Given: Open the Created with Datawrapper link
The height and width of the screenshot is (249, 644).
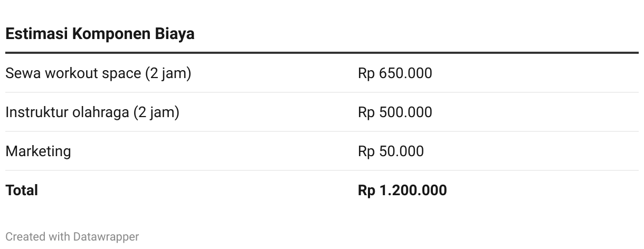Looking at the screenshot, I should (x=72, y=237).
